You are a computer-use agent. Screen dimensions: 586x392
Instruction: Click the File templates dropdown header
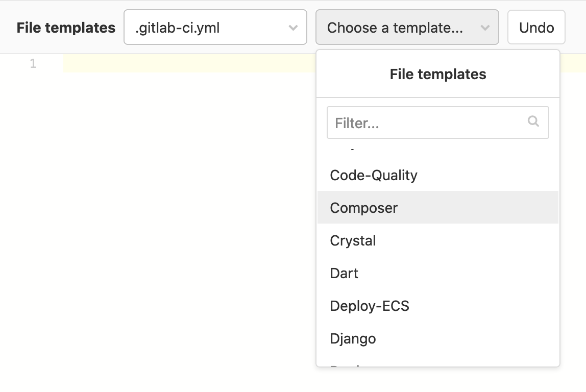[x=437, y=75]
